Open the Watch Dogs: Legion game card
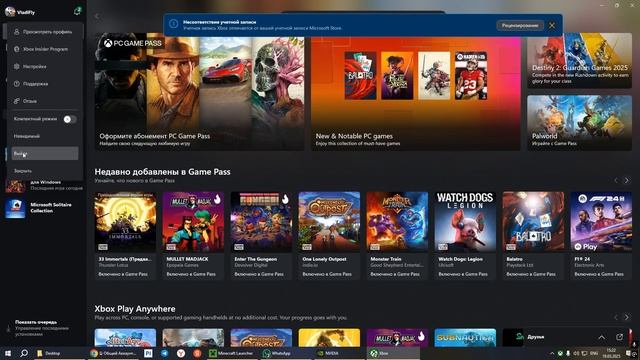The height and width of the screenshot is (360, 640). coord(465,236)
